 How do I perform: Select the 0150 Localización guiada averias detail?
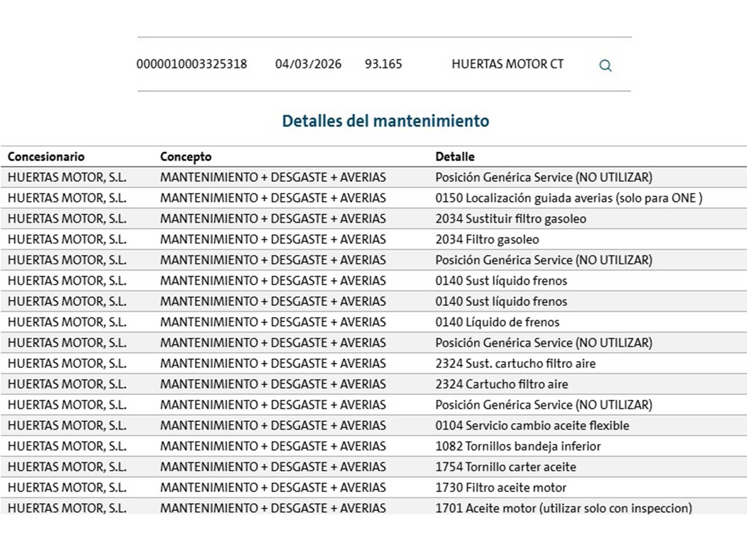[569, 198]
